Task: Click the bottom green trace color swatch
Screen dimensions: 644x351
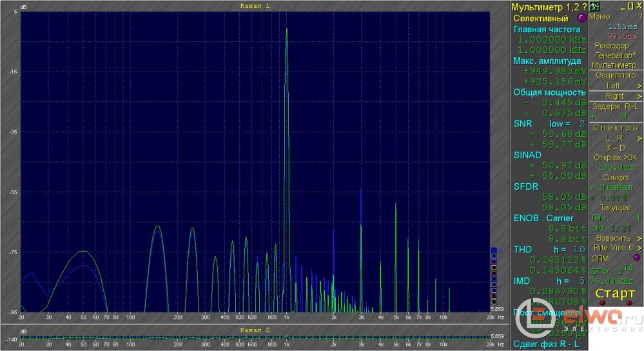Action: [494, 301]
